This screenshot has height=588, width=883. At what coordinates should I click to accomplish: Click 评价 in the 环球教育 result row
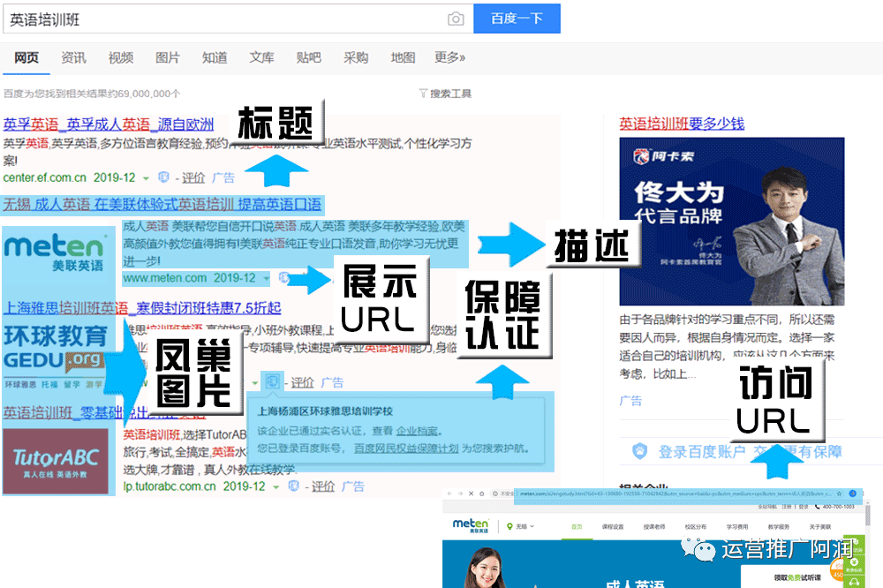click(x=302, y=383)
